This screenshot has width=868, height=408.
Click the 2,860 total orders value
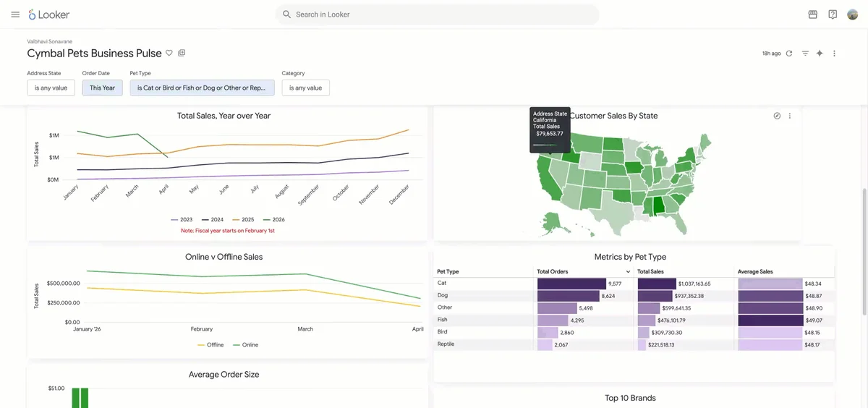click(x=567, y=333)
